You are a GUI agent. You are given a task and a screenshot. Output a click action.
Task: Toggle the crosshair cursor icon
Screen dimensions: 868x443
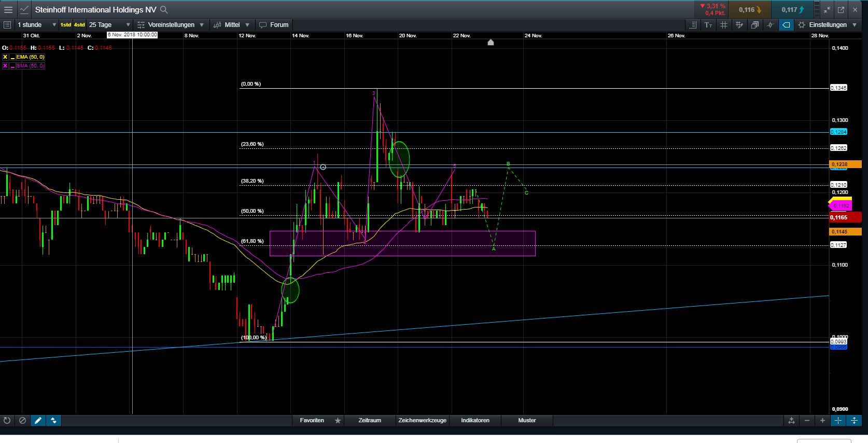[771, 25]
